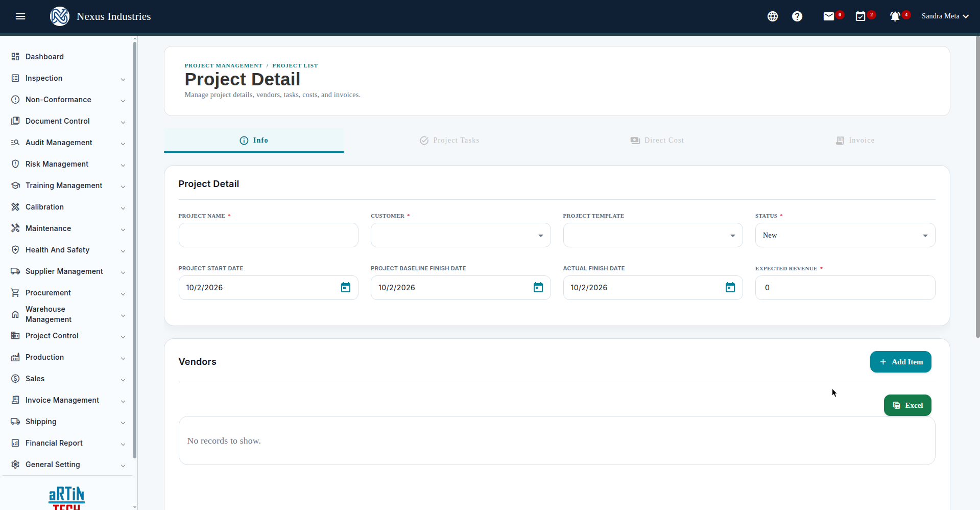Switch to the Direct Cost tab
Image resolution: width=980 pixels, height=510 pixels.
click(x=657, y=140)
